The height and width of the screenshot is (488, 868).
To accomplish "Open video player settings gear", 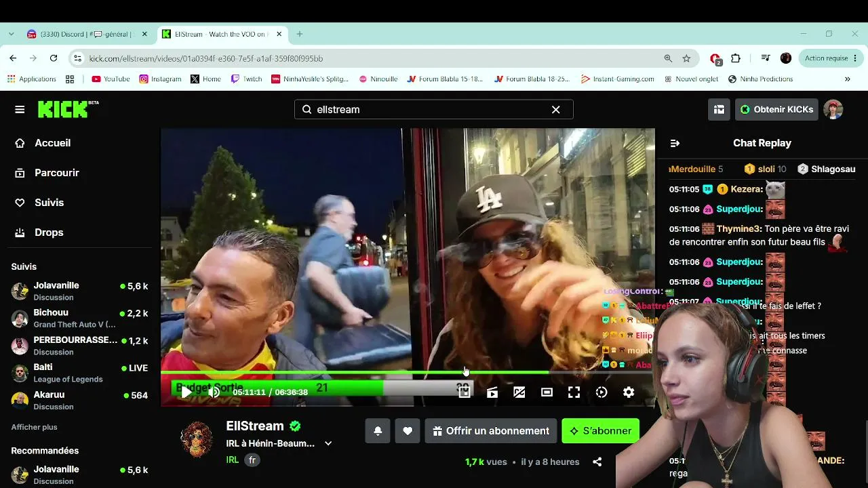I will click(629, 392).
